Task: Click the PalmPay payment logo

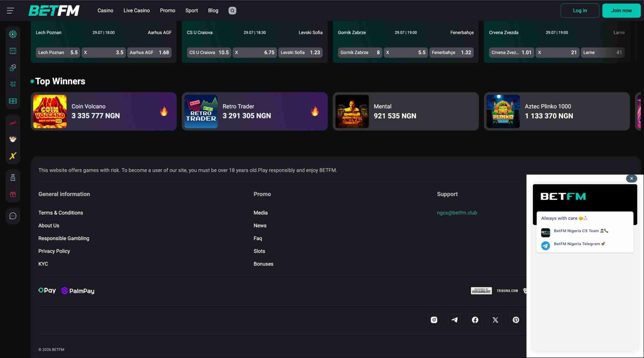Action: pyautogui.click(x=78, y=291)
